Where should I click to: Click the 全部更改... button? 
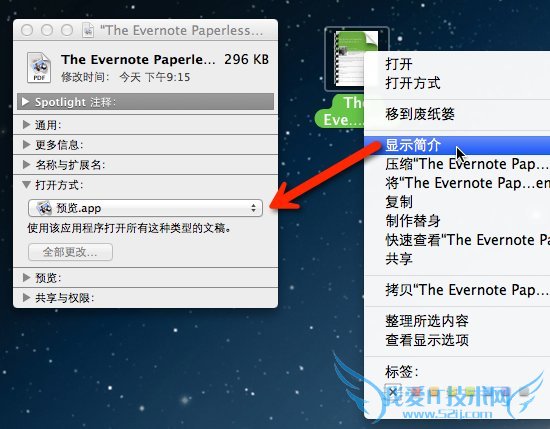(x=70, y=252)
